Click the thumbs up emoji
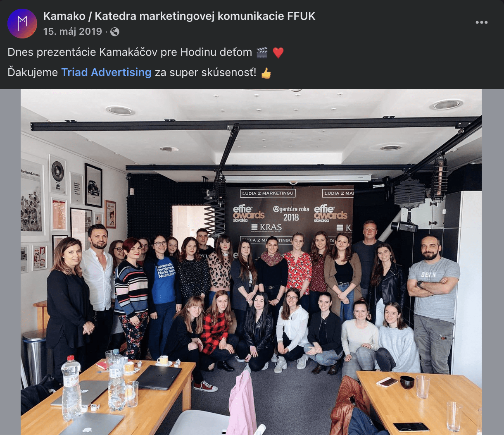504x435 pixels. tap(266, 73)
